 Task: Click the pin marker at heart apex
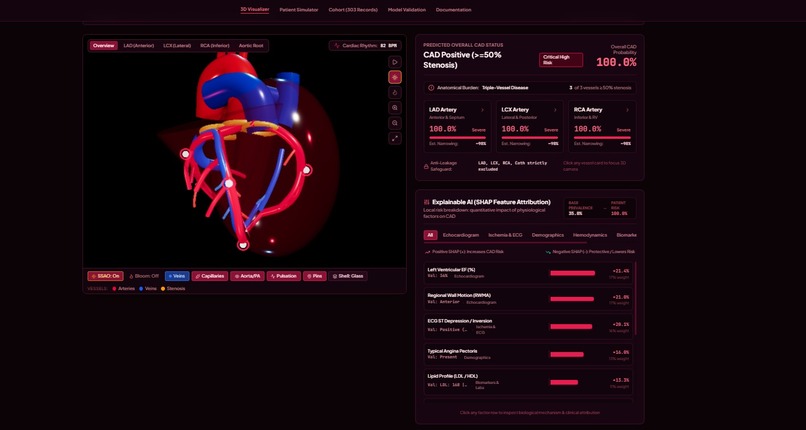243,245
